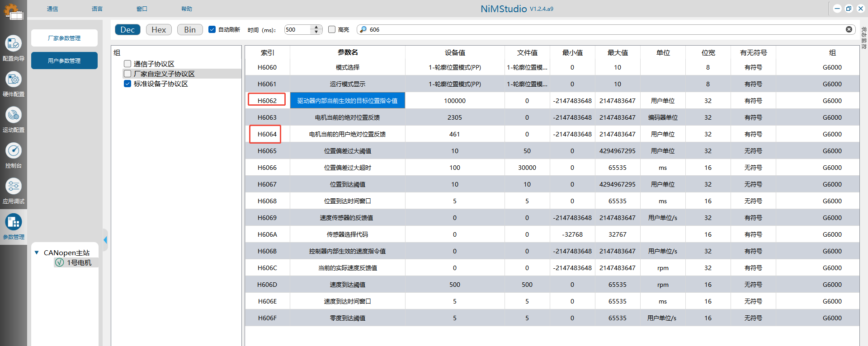Open the 窗口 window menu
This screenshot has height=346, width=868.
click(x=142, y=9)
